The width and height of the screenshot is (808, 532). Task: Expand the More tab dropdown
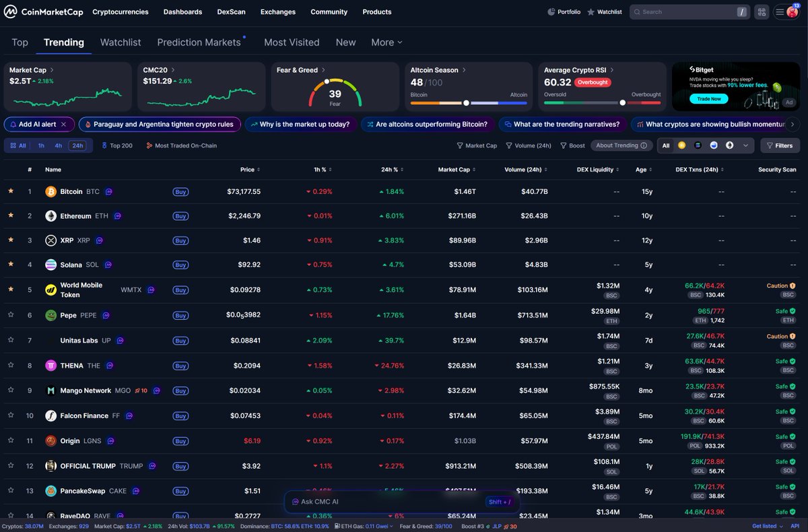click(x=387, y=42)
